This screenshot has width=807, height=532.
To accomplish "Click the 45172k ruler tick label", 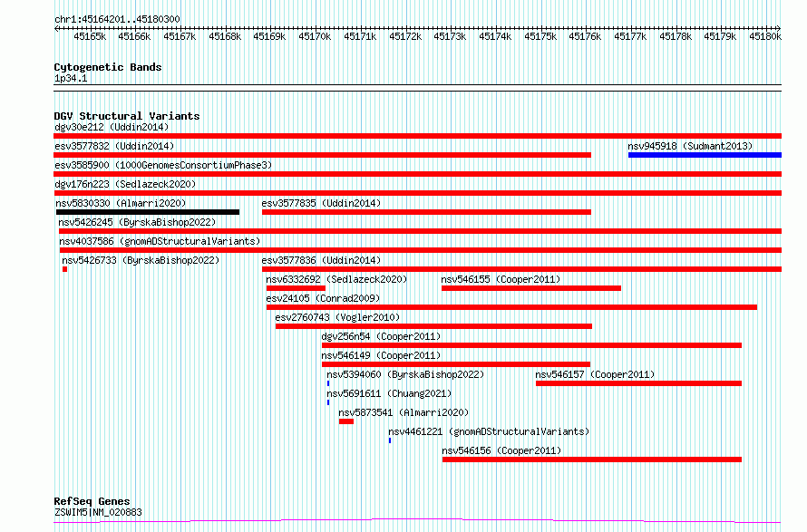I will tap(405, 36).
